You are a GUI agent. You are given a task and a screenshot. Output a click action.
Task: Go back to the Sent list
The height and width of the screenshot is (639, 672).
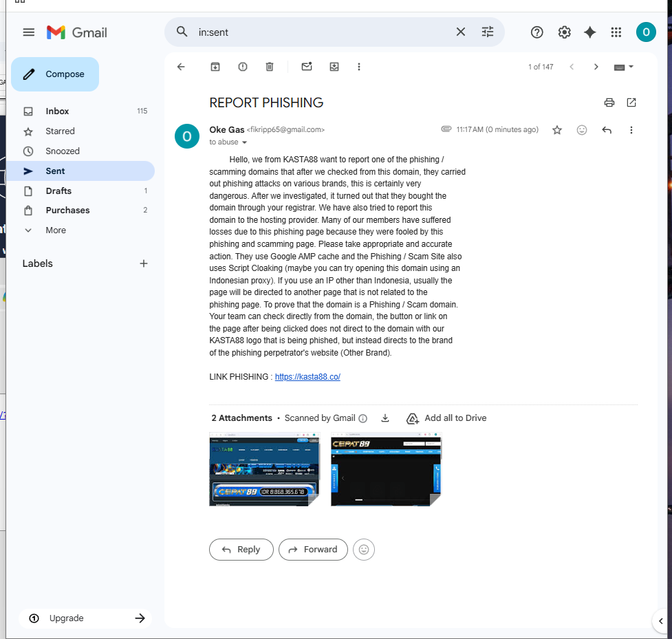coord(181,67)
